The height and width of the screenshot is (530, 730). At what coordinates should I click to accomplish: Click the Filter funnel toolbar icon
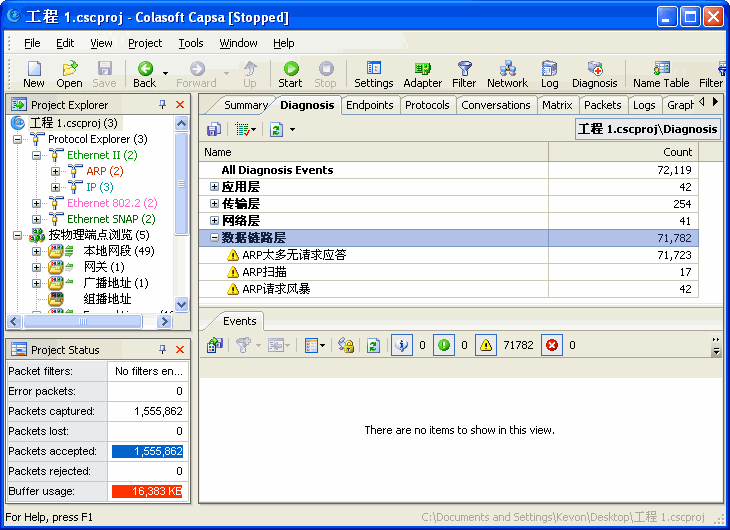click(464, 74)
